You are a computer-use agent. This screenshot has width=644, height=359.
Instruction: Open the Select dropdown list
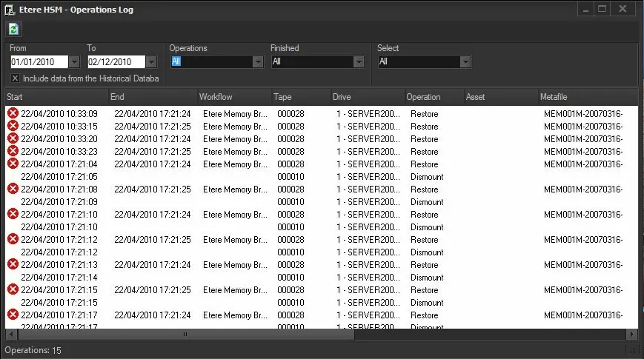(465, 62)
